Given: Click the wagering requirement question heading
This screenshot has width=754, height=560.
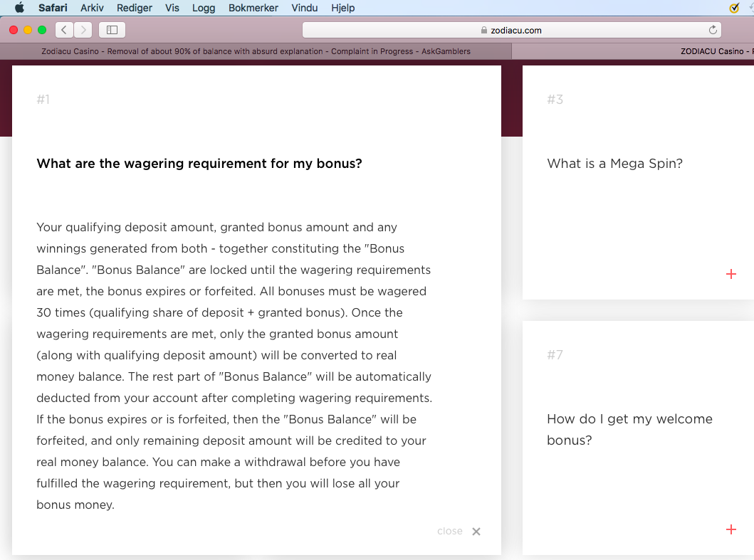Looking at the screenshot, I should click(199, 164).
